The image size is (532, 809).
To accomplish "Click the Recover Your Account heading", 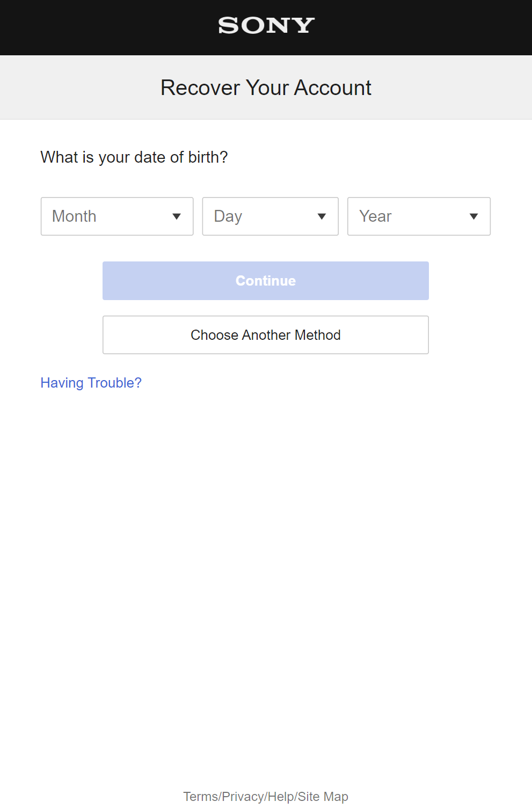I will (x=266, y=88).
